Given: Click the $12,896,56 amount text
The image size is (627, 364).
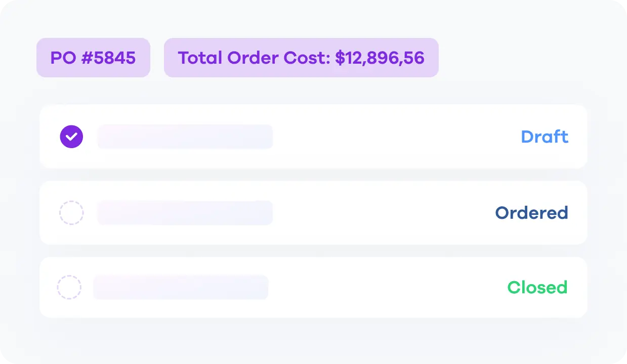Looking at the screenshot, I should (x=380, y=58).
